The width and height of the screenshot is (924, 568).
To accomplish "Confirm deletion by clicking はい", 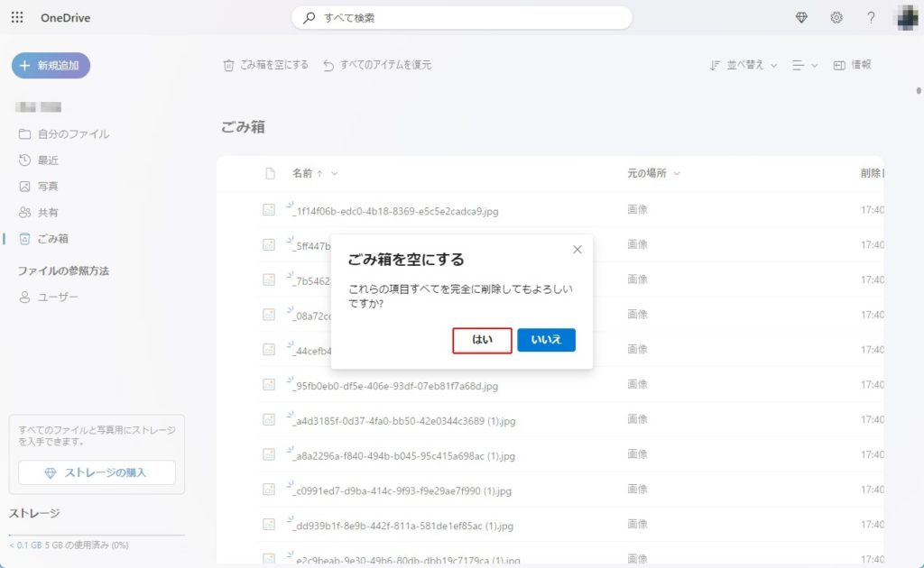I will tap(482, 340).
